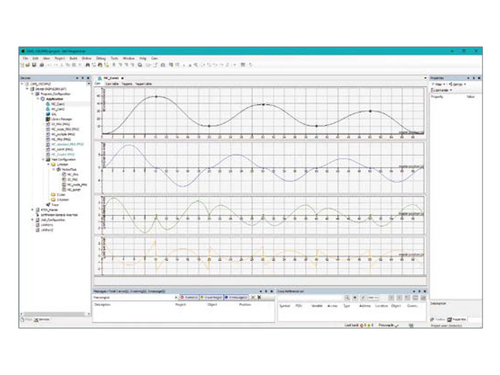Click the Trace item icon in device tree
The width and height of the screenshot is (500, 375).
(x=48, y=205)
